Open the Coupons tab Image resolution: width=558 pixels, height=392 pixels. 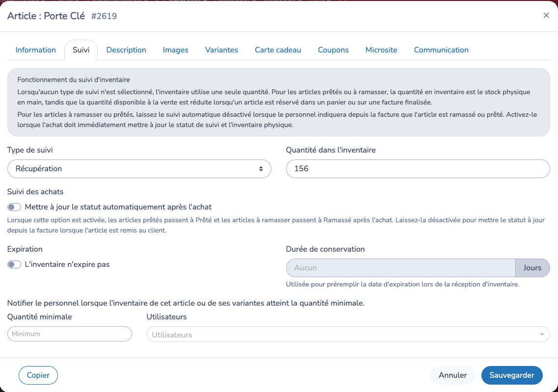tap(333, 50)
